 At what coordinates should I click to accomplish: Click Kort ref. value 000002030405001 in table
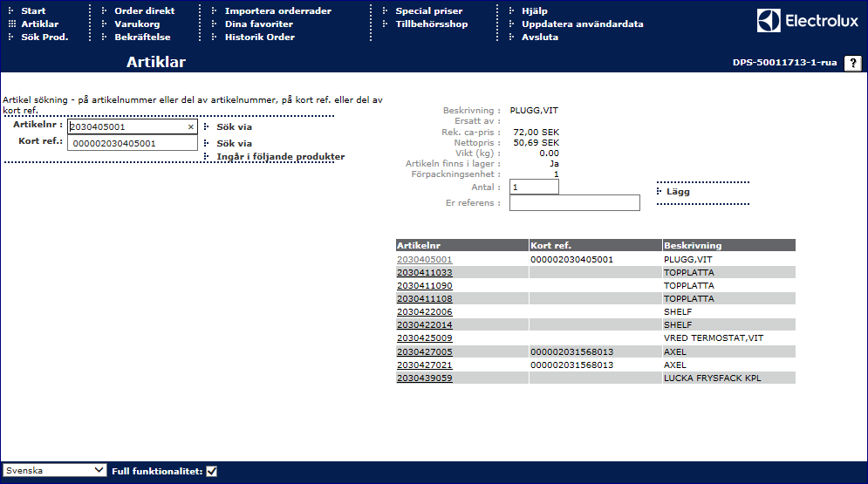pyautogui.click(x=571, y=259)
